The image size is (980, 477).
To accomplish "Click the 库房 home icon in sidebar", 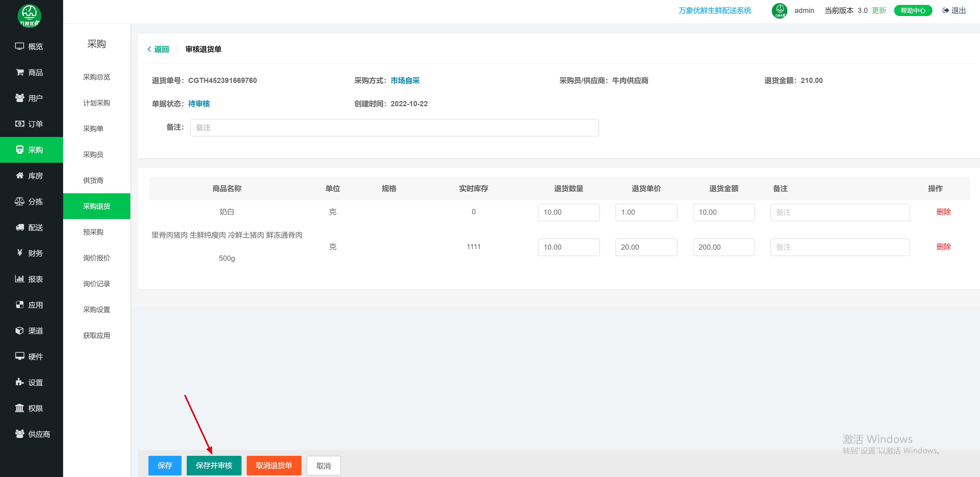I will click(19, 176).
